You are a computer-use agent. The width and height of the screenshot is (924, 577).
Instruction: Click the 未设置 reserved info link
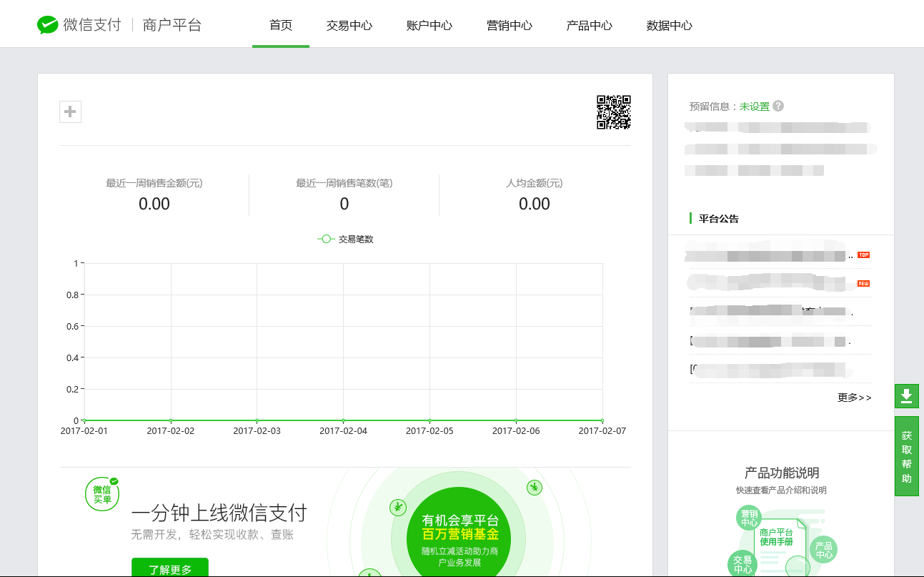754,107
